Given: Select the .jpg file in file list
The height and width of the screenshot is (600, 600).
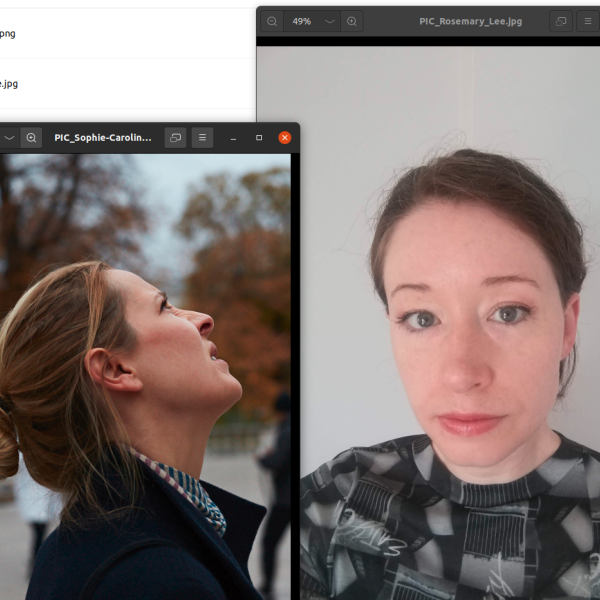Looking at the screenshot, I should tap(8, 83).
